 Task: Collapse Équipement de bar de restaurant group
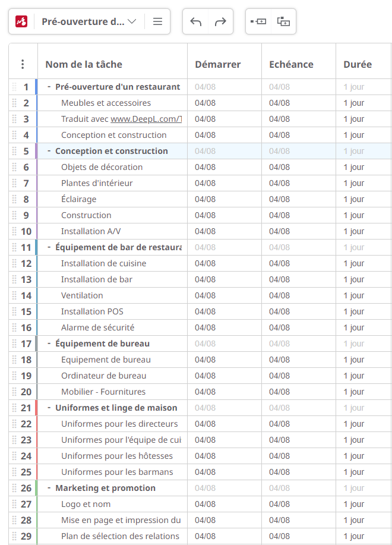[49, 247]
